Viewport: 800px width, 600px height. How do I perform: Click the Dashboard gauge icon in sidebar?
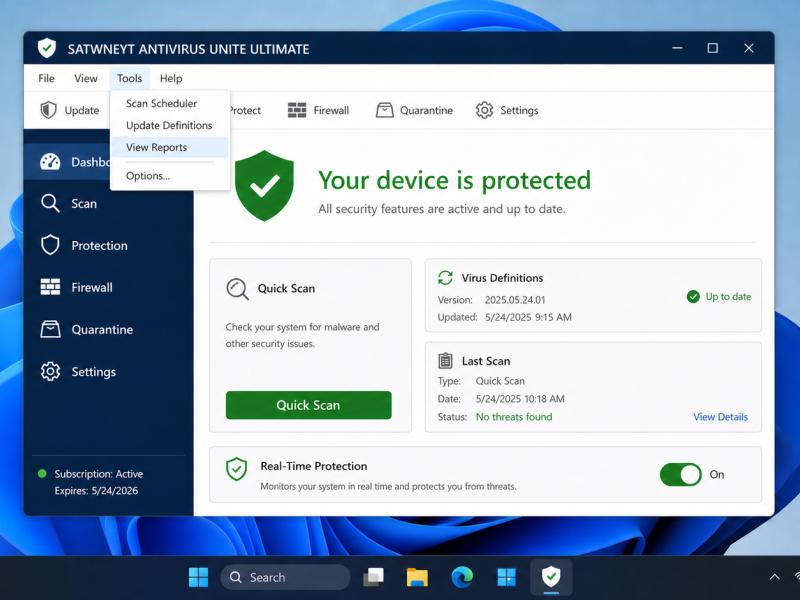click(x=50, y=162)
